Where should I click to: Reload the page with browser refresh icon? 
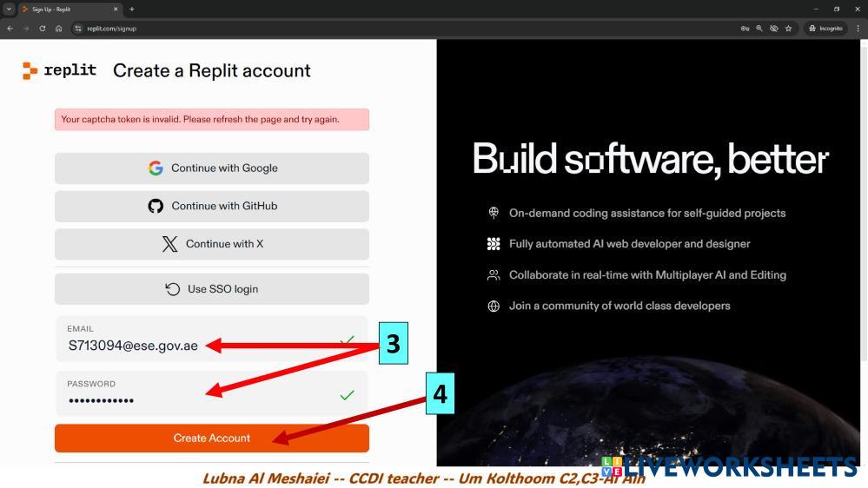click(42, 28)
